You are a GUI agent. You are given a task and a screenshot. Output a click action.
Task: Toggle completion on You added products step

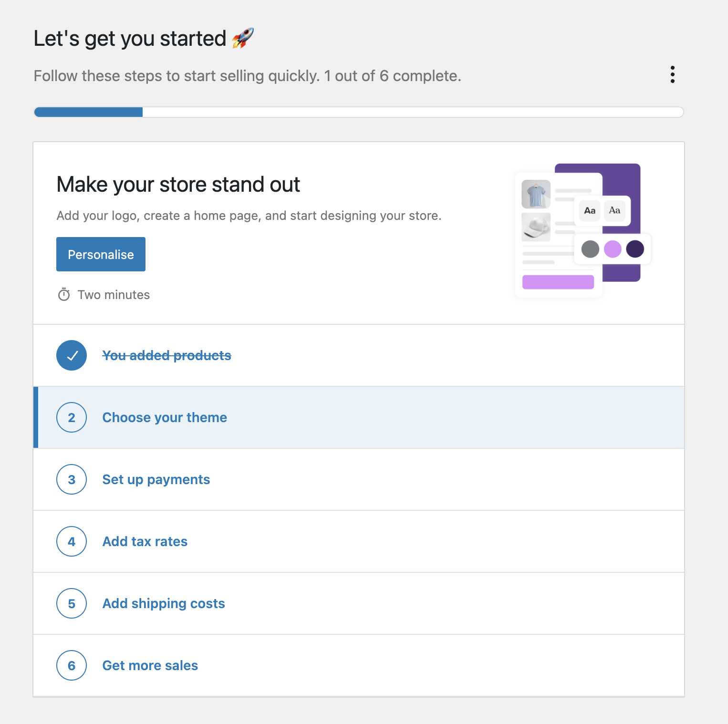tap(167, 355)
